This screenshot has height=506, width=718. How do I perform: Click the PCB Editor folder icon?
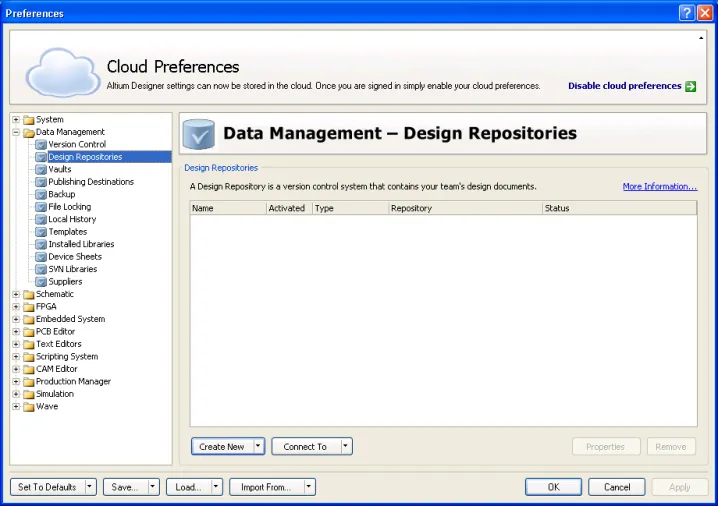pos(29,332)
